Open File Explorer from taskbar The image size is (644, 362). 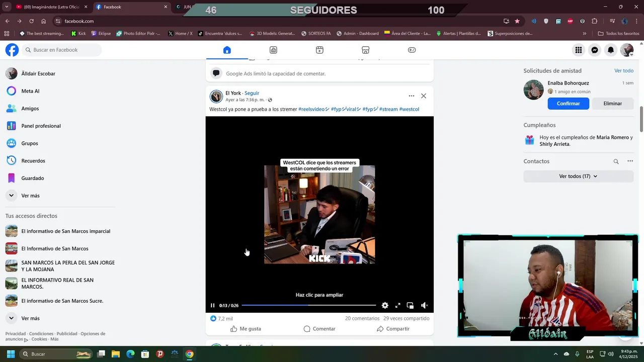115,354
